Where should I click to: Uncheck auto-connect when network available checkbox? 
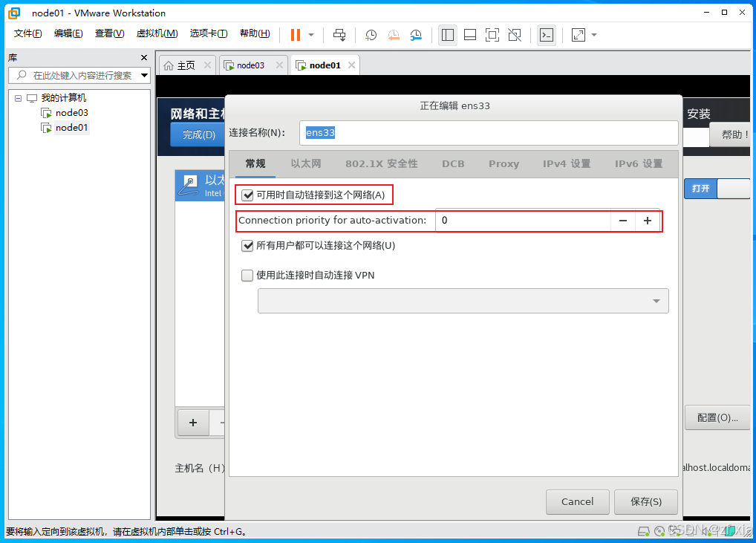[247, 195]
